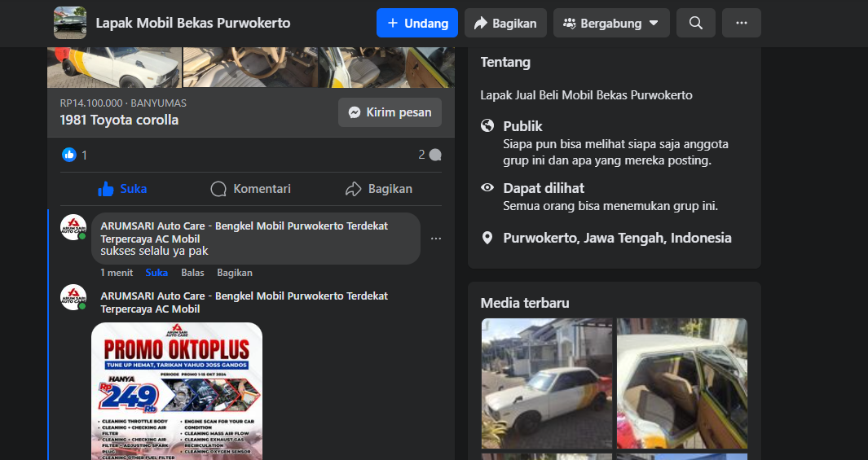Click the 'Lapak Jual Beli Mobil Bekas Purwokerto' description
The height and width of the screenshot is (460, 868).
[x=586, y=95]
